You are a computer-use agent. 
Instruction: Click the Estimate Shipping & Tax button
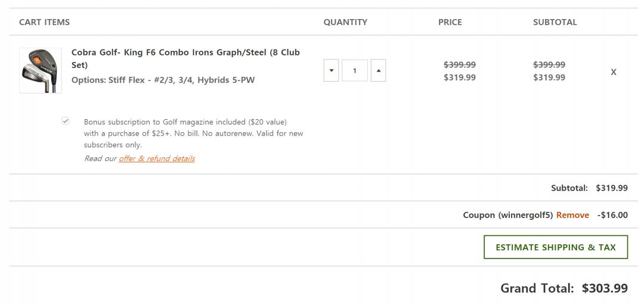pos(555,247)
